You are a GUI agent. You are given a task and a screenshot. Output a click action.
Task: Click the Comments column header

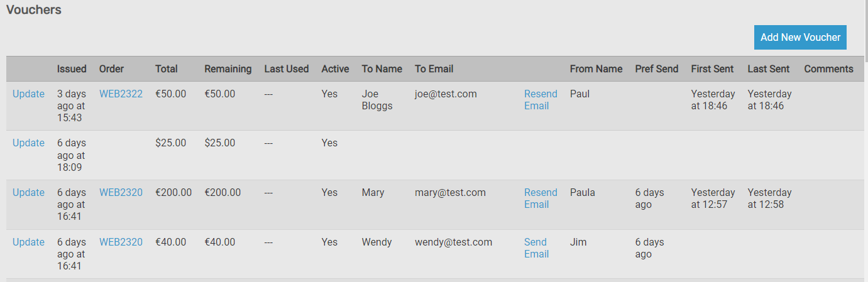(x=828, y=68)
